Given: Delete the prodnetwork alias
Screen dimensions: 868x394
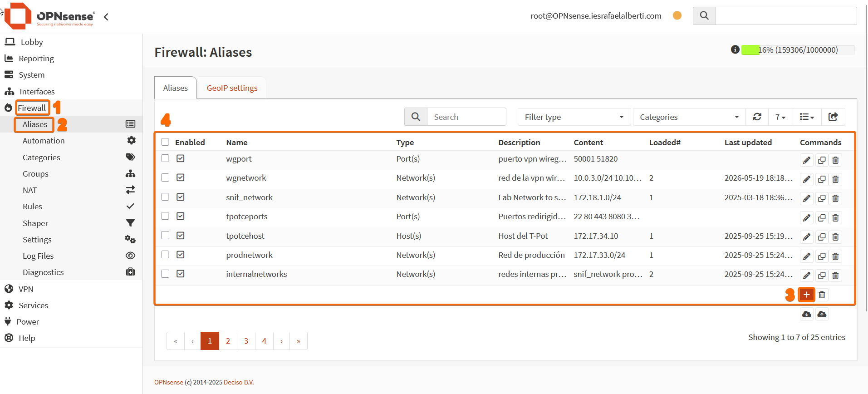Looking at the screenshot, I should (x=835, y=256).
